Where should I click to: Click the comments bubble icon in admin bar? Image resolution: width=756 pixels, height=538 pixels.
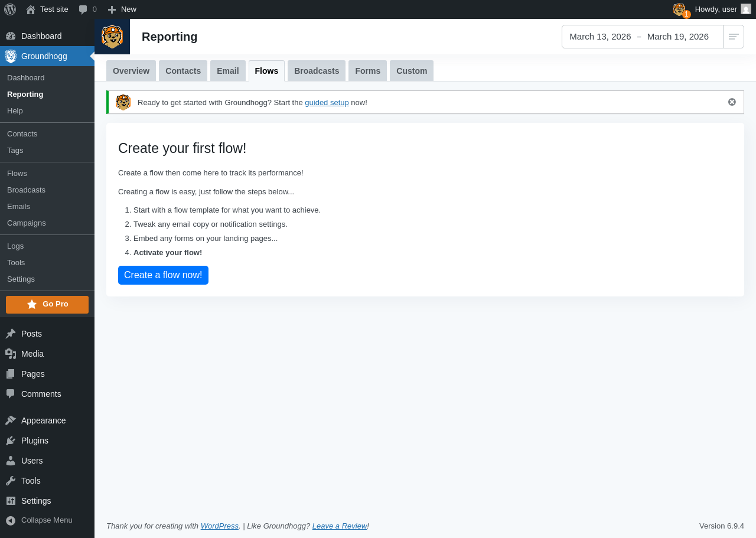pyautogui.click(x=83, y=9)
